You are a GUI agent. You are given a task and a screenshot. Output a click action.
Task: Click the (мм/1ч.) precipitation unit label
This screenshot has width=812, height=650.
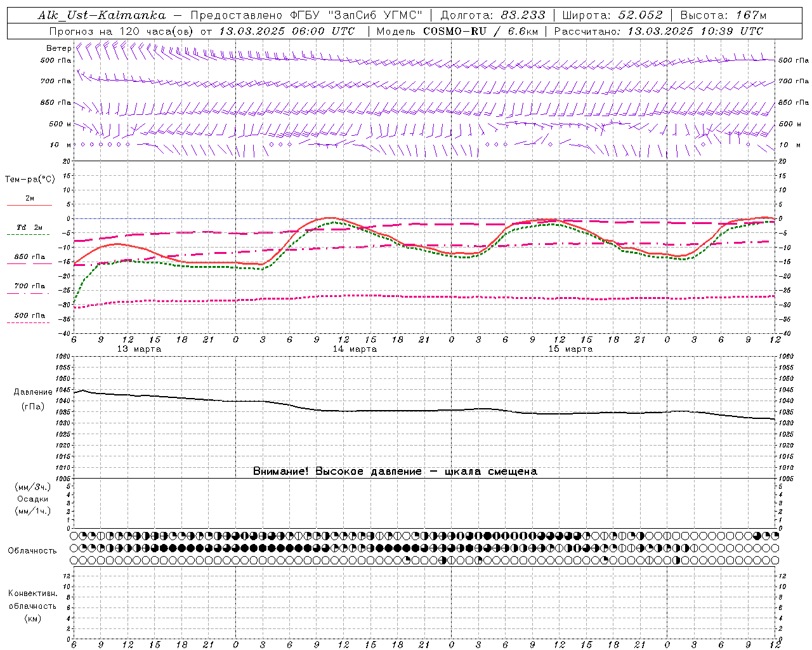pyautogui.click(x=33, y=511)
